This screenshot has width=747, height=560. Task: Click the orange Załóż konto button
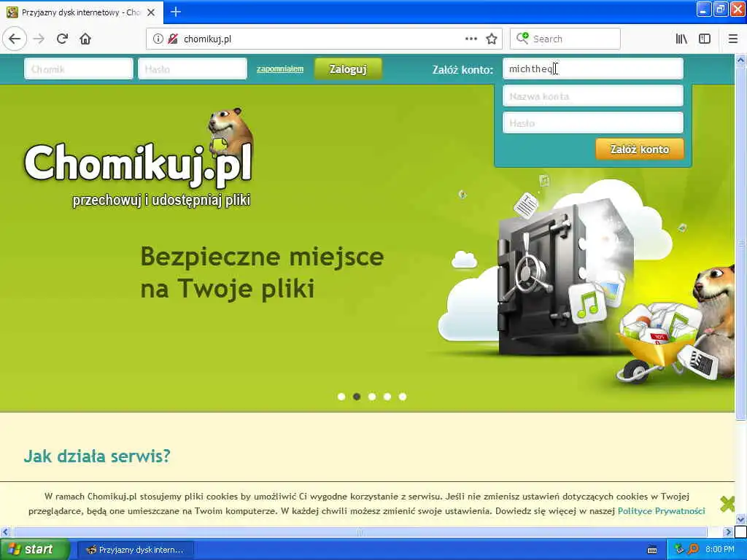(x=639, y=149)
